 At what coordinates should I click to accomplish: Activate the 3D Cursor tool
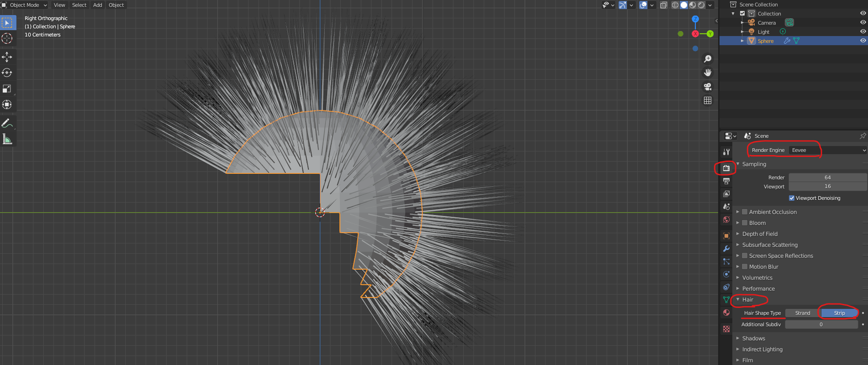(x=7, y=39)
